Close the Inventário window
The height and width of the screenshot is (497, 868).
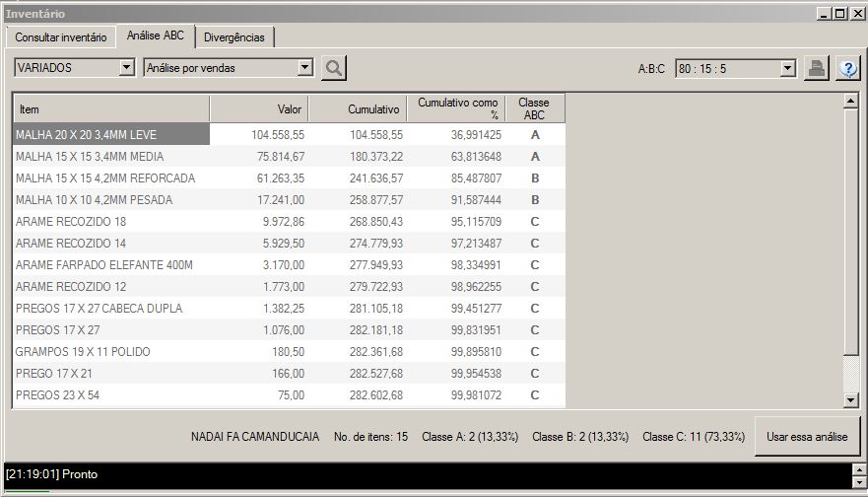pos(857,14)
